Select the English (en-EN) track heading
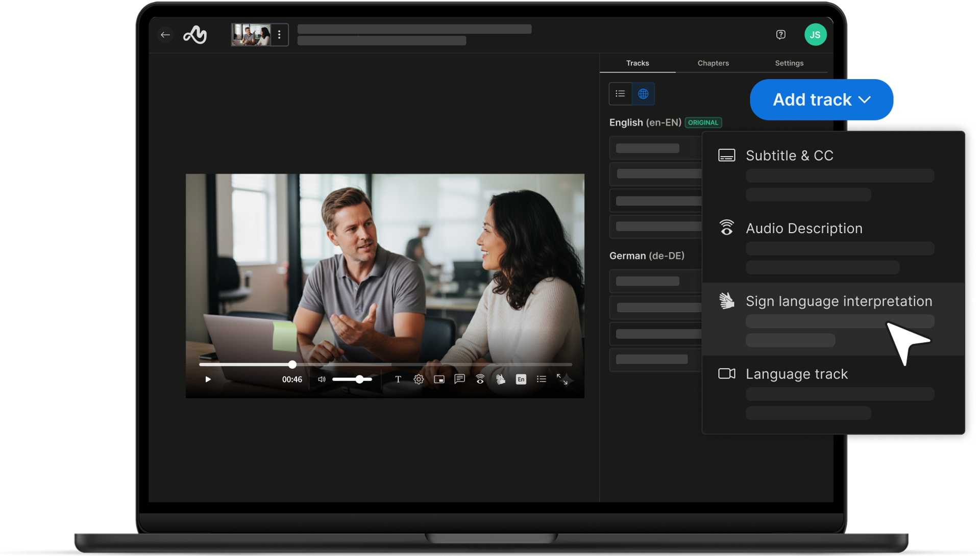 point(645,122)
